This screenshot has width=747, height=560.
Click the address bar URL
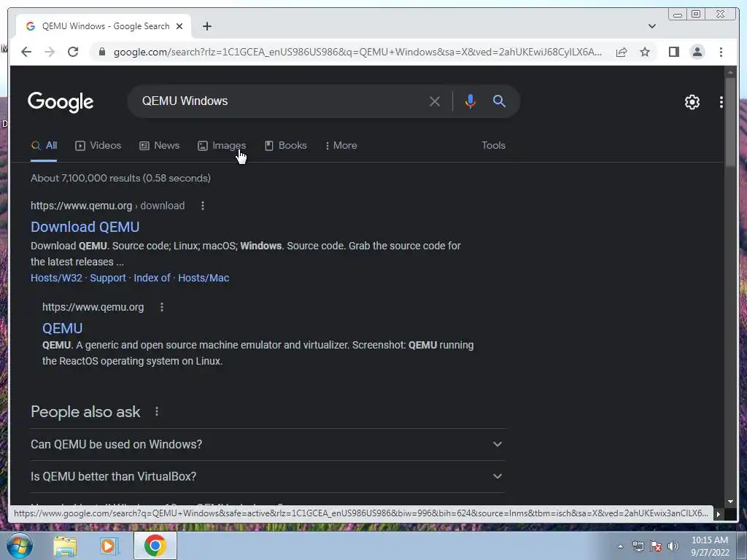click(x=357, y=52)
